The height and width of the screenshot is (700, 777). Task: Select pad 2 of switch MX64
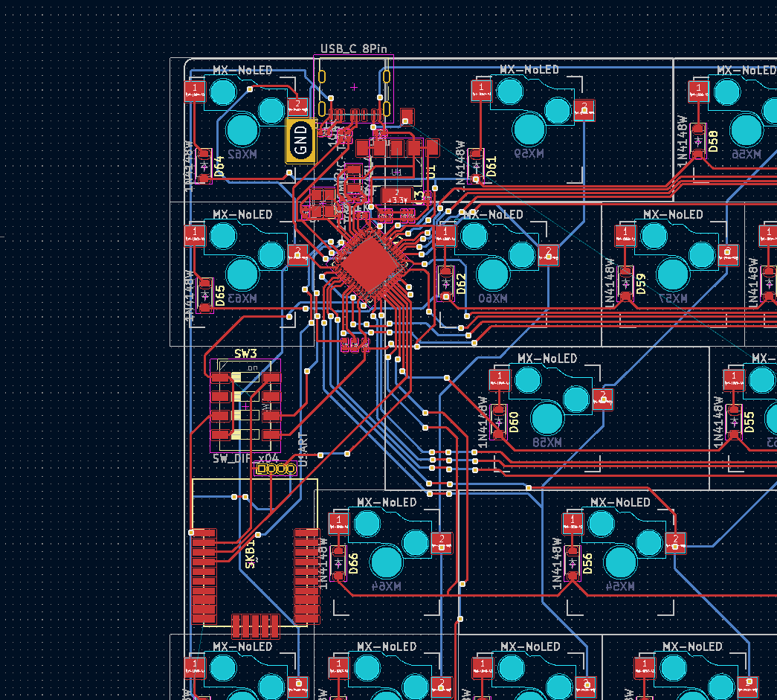click(x=442, y=542)
